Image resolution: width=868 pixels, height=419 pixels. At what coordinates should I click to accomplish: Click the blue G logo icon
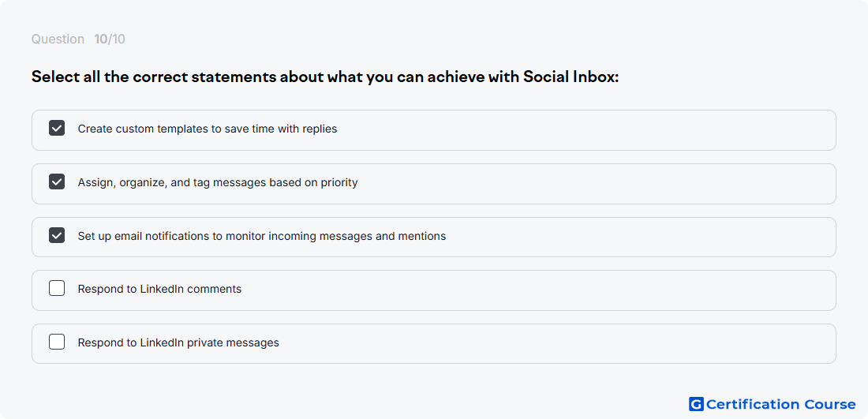click(696, 404)
